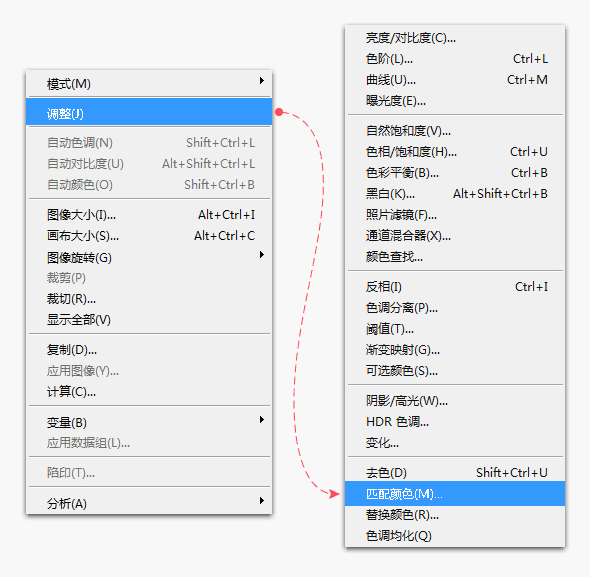Image resolution: width=590 pixels, height=577 pixels.
Task: Open 自然饱和度(V)... adjustment
Action: pyautogui.click(x=455, y=131)
